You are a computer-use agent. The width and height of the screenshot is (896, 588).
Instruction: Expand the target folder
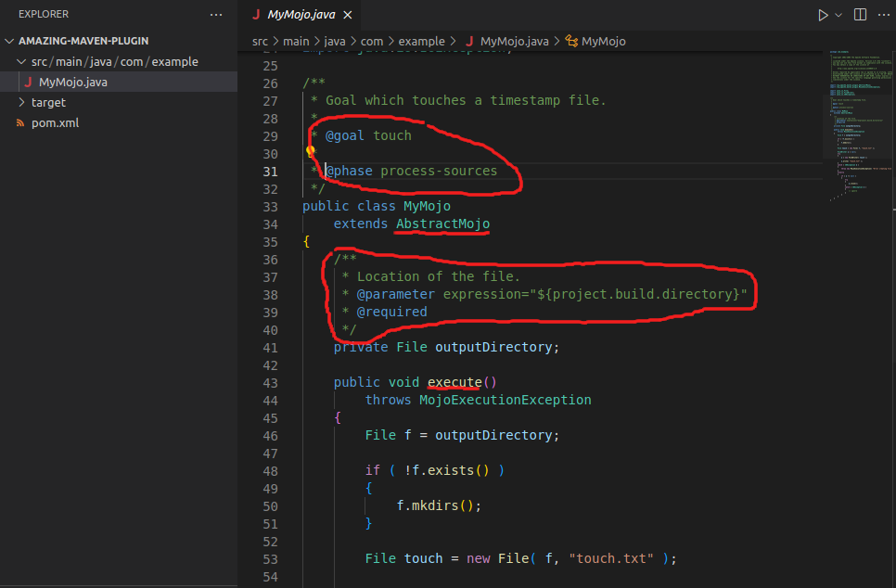click(x=23, y=102)
